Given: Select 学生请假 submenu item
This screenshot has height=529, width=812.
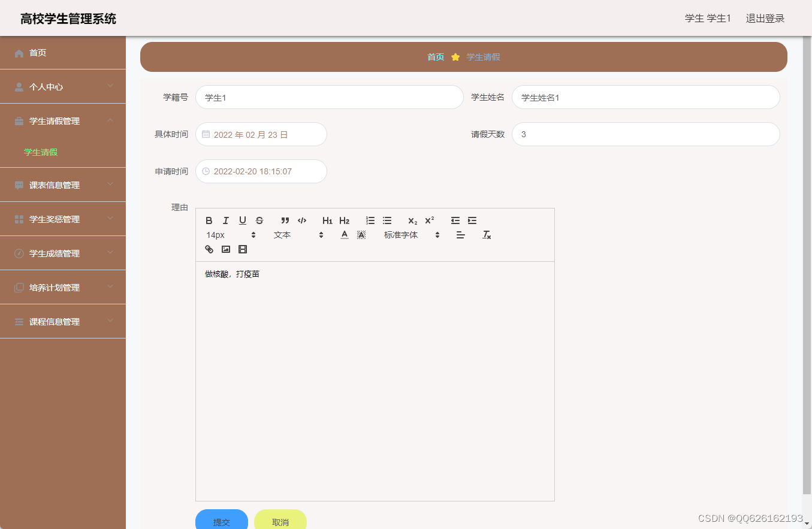Looking at the screenshot, I should coord(41,152).
